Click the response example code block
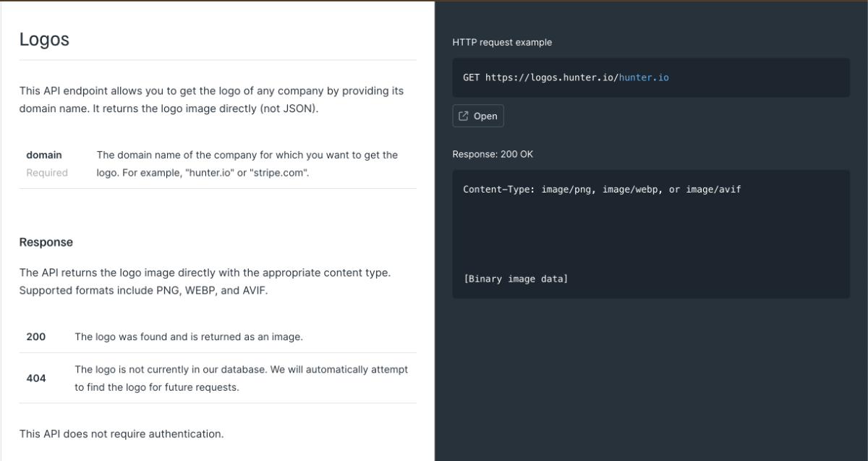This screenshot has height=461, width=868. pos(651,233)
